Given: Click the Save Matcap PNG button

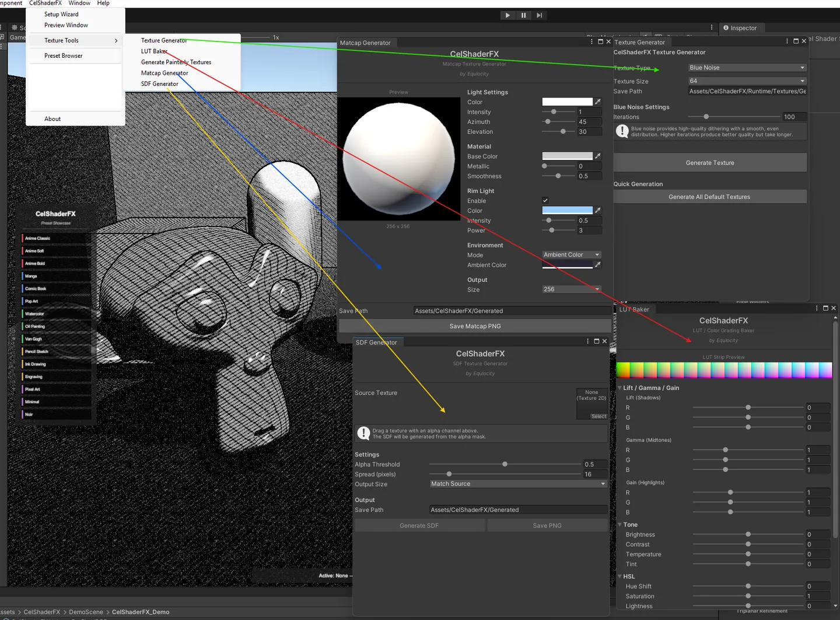Looking at the screenshot, I should click(475, 326).
